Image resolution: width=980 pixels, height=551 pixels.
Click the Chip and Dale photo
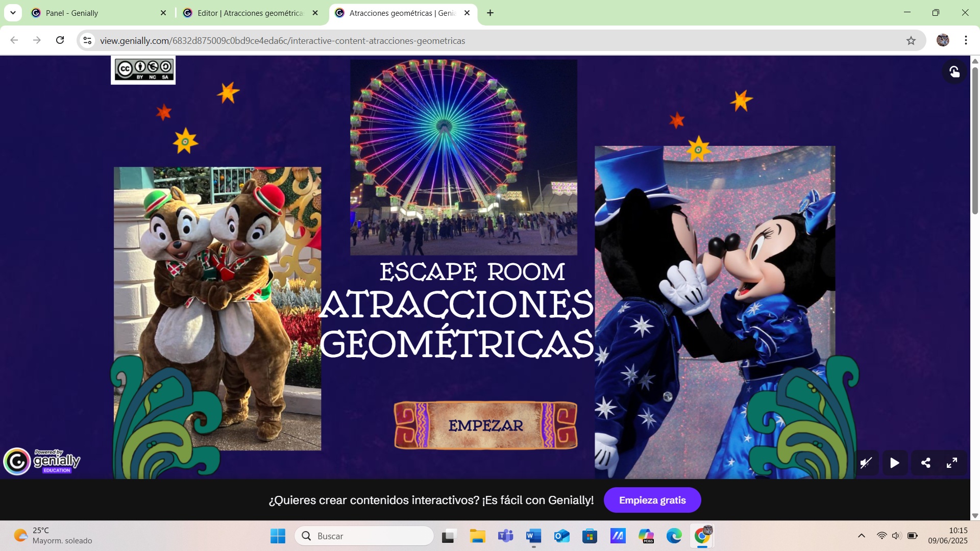[x=217, y=309]
